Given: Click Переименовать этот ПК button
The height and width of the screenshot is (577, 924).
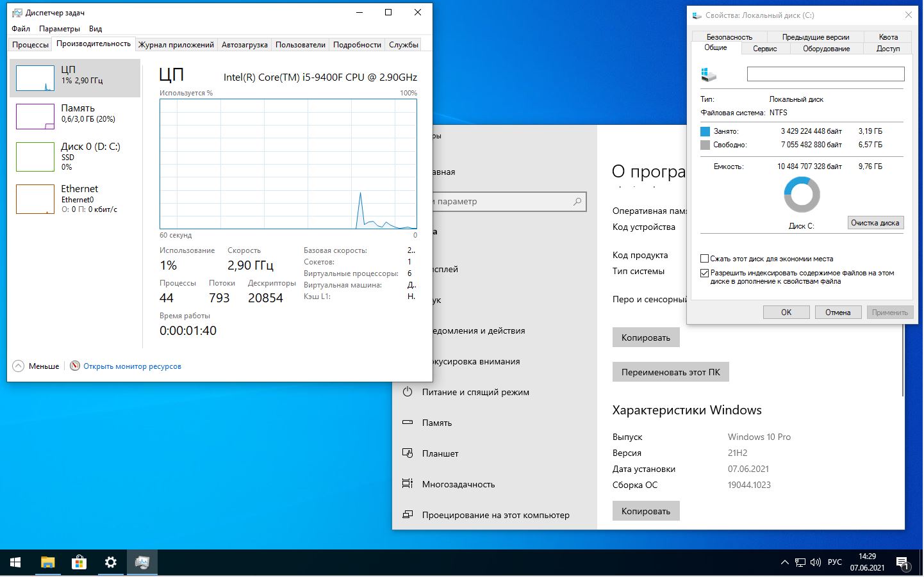Looking at the screenshot, I should tap(670, 372).
